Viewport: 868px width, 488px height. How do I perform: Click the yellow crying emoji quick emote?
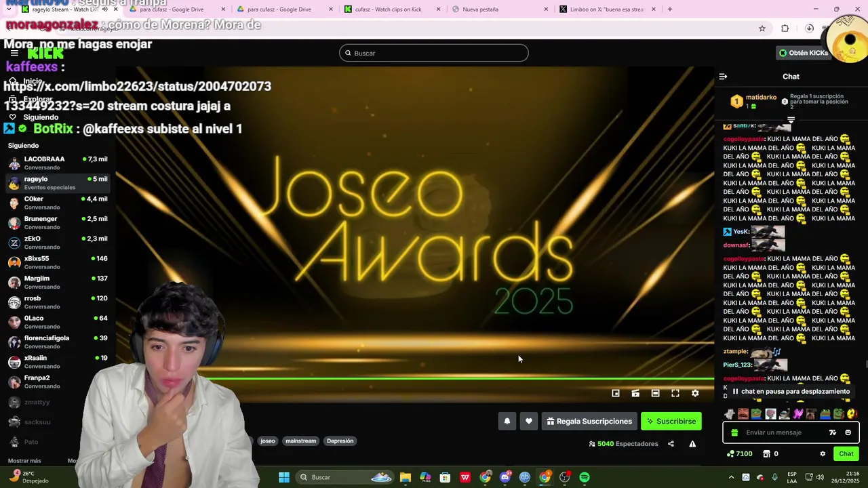pyautogui.click(x=852, y=414)
